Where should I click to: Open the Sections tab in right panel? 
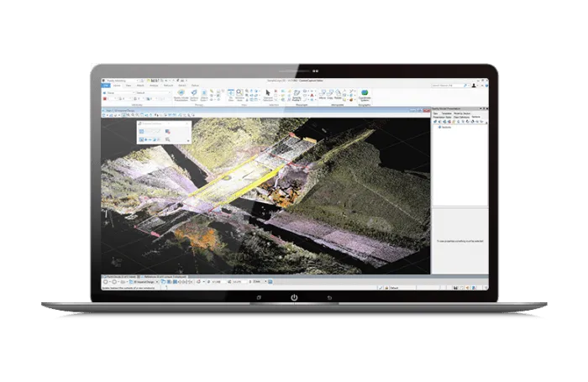pos(475,117)
